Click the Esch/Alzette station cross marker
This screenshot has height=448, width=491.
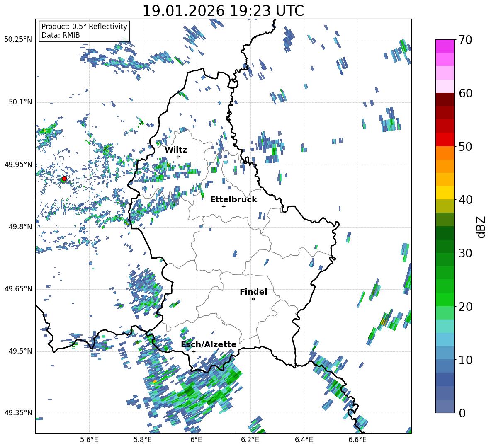click(x=194, y=351)
